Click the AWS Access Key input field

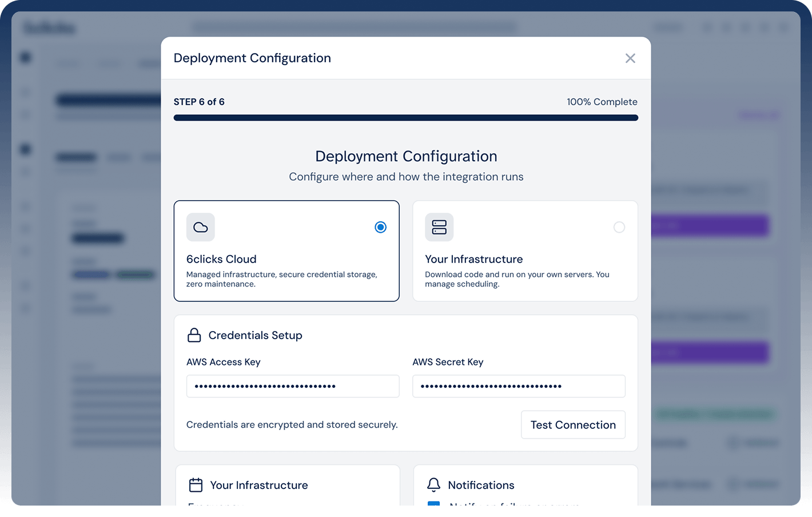pyautogui.click(x=292, y=386)
